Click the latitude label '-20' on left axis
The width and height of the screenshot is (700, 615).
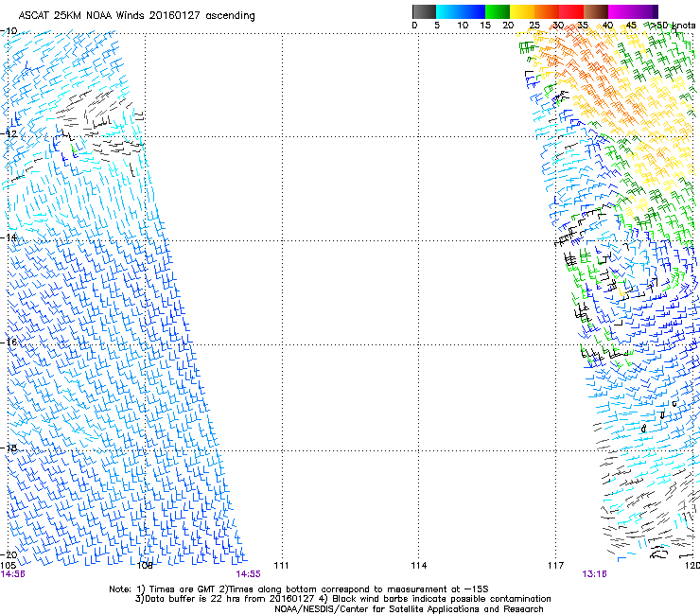click(x=9, y=554)
